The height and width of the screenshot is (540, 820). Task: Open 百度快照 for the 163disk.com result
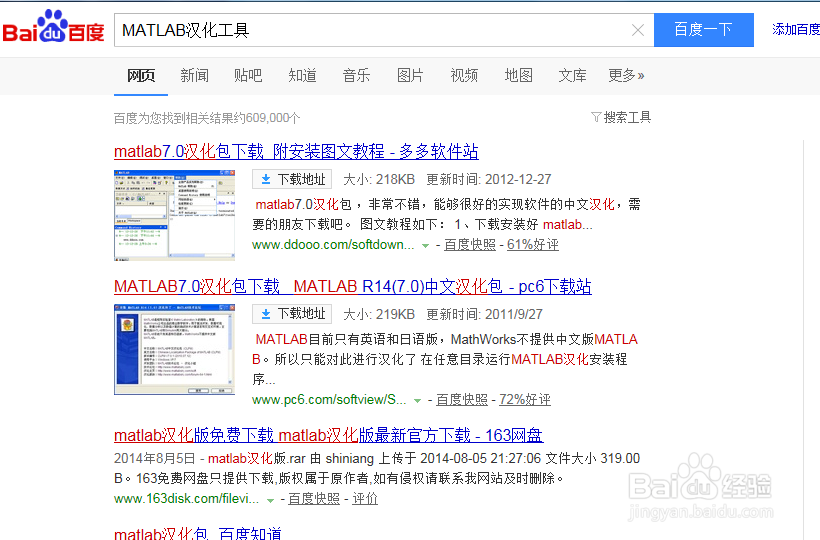point(314,499)
